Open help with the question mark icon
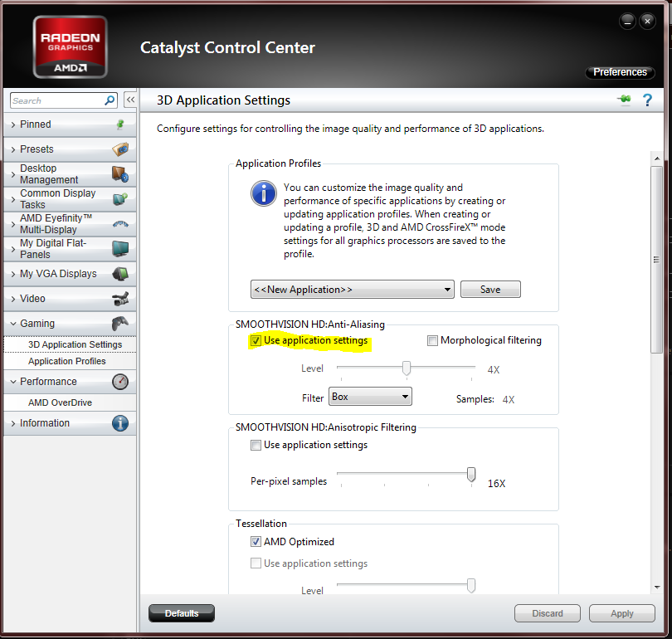 647,100
